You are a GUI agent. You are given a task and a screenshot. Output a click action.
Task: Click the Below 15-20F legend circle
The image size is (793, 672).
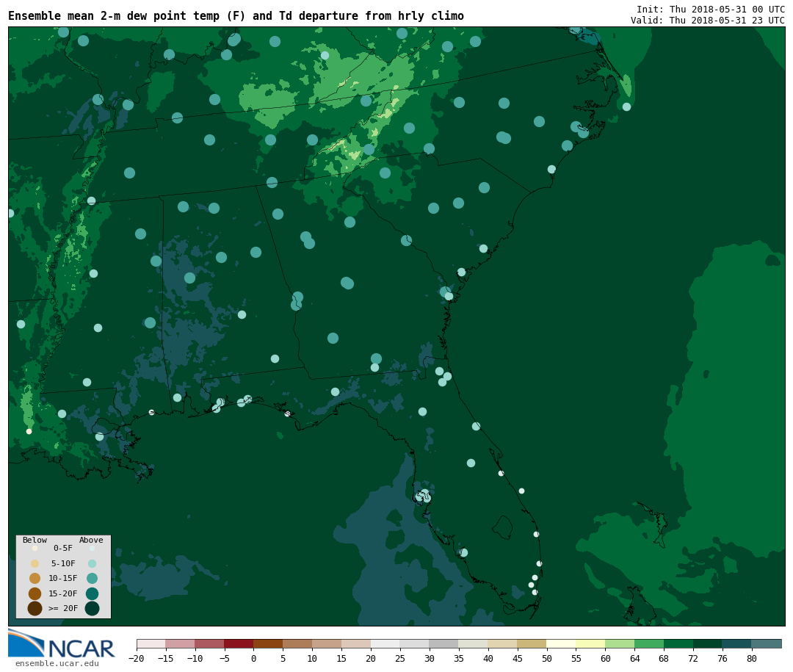[x=35, y=593]
